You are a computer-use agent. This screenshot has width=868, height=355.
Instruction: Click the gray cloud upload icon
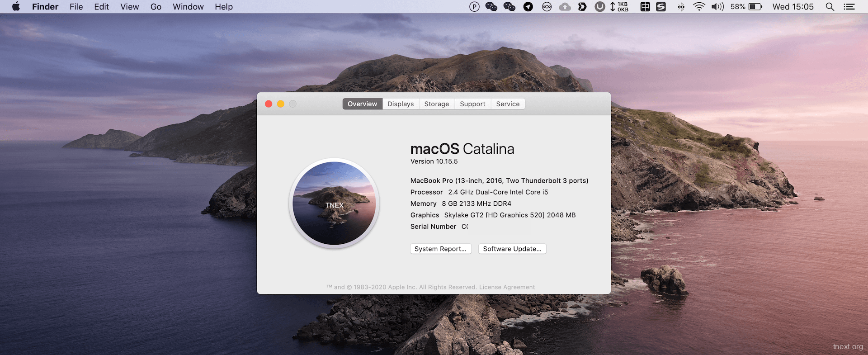tap(565, 7)
